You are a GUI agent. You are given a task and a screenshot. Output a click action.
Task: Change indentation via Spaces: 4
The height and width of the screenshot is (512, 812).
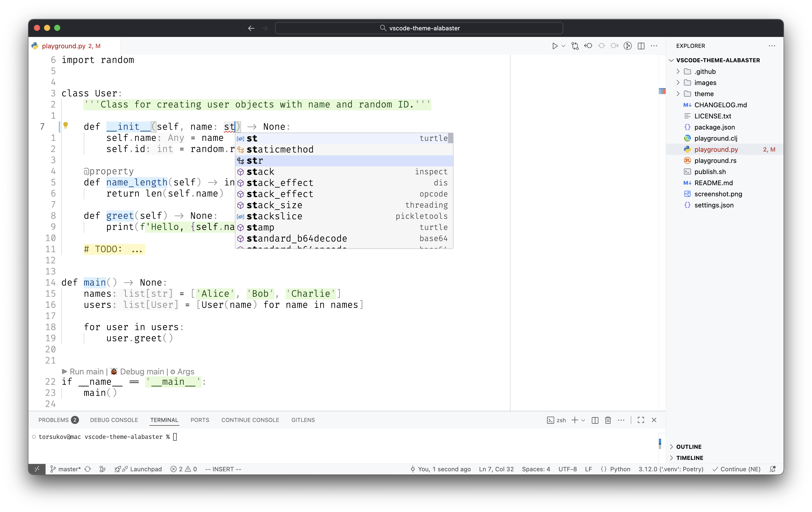point(536,469)
